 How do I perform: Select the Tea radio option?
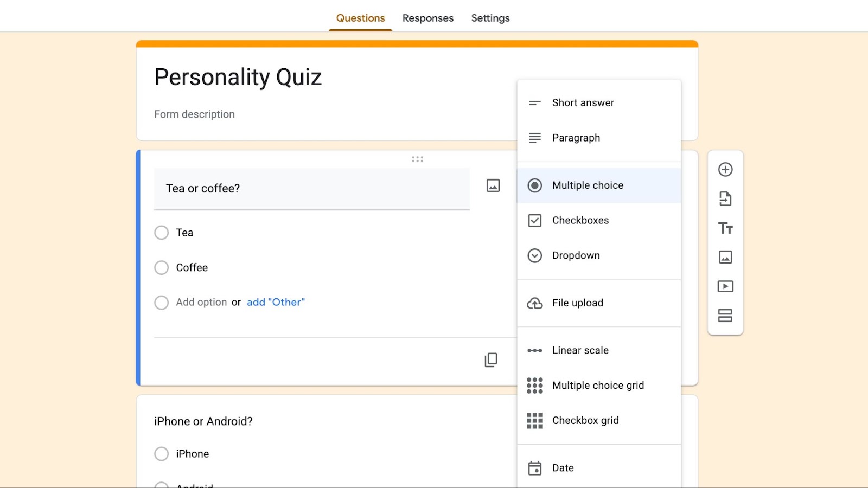click(162, 233)
